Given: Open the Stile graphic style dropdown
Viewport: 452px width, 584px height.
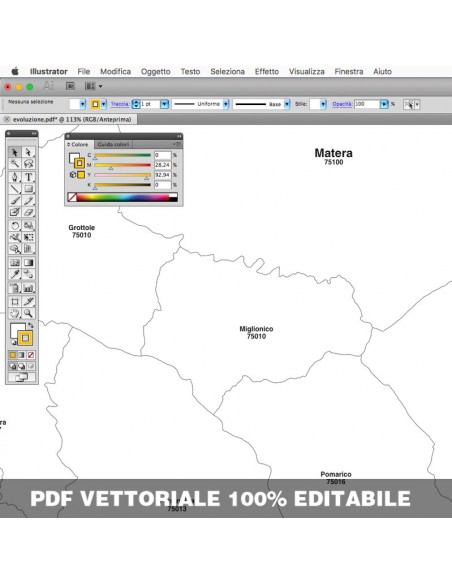Looking at the screenshot, I should point(323,104).
